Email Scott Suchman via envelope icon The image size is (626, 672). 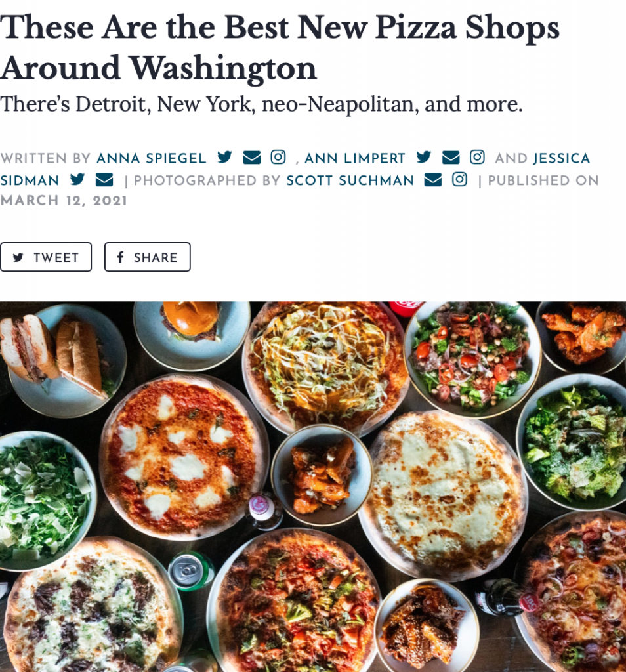(x=433, y=180)
